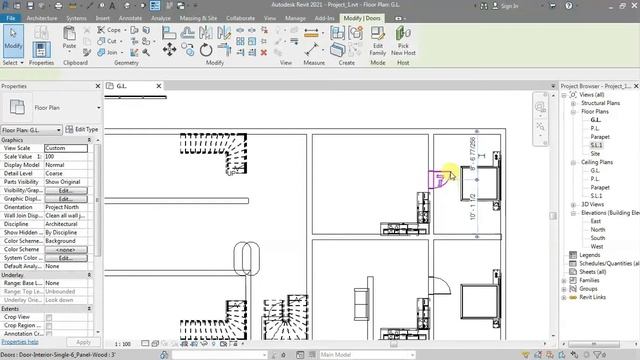The image size is (640, 360).
Task: Switch to the Annotate ribbon tab
Action: (130, 18)
